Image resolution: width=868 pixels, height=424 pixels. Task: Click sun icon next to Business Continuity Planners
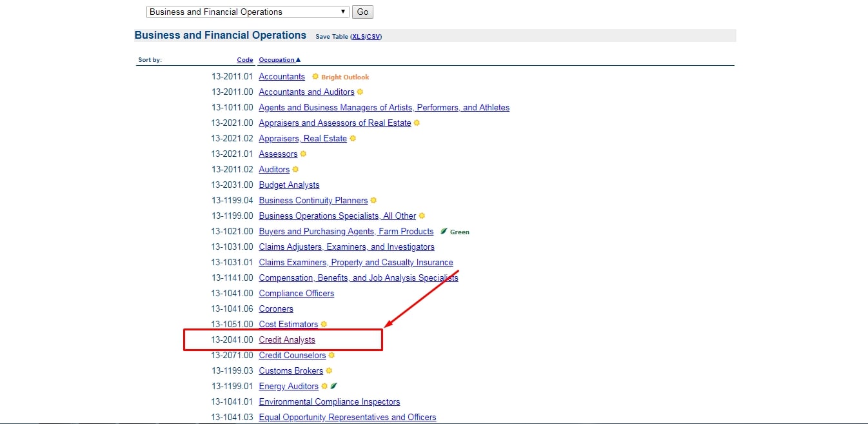(x=373, y=201)
